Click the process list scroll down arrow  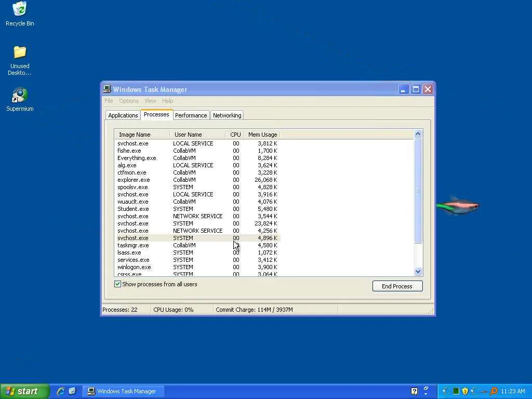418,271
